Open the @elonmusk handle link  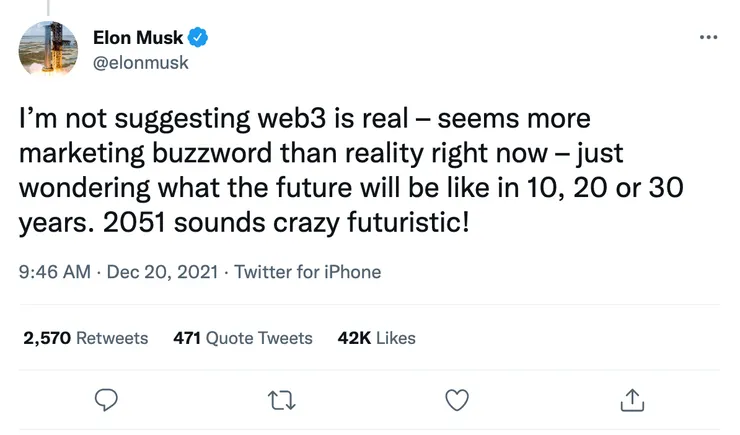tap(140, 62)
